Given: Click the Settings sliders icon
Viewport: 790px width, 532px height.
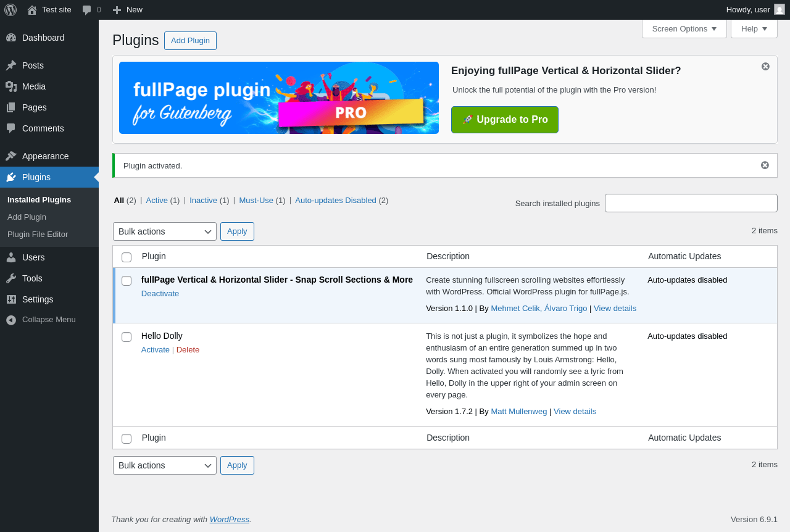Looking at the screenshot, I should click(11, 299).
